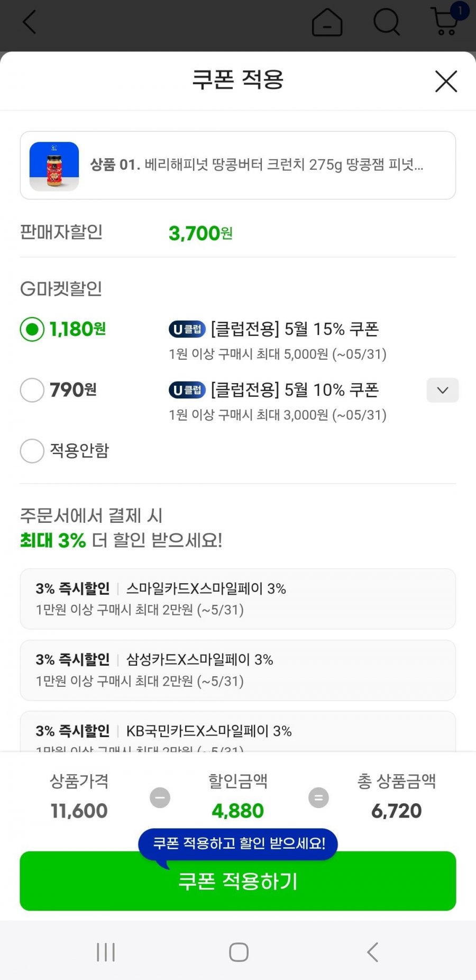Tap the back arrow in top bar
The height and width of the screenshot is (980, 476).
(30, 22)
